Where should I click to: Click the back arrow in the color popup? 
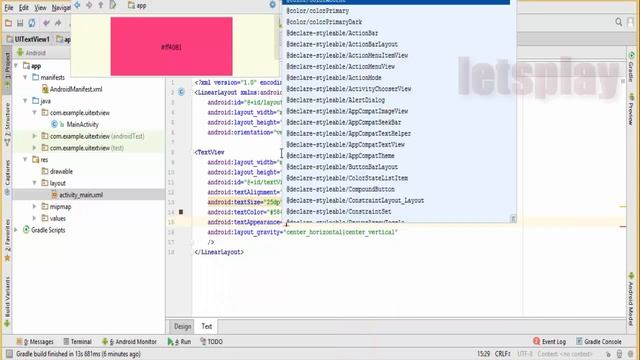point(77,5)
